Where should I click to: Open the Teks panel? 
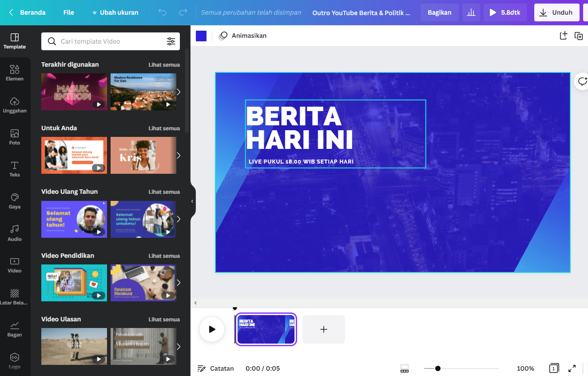[15, 169]
